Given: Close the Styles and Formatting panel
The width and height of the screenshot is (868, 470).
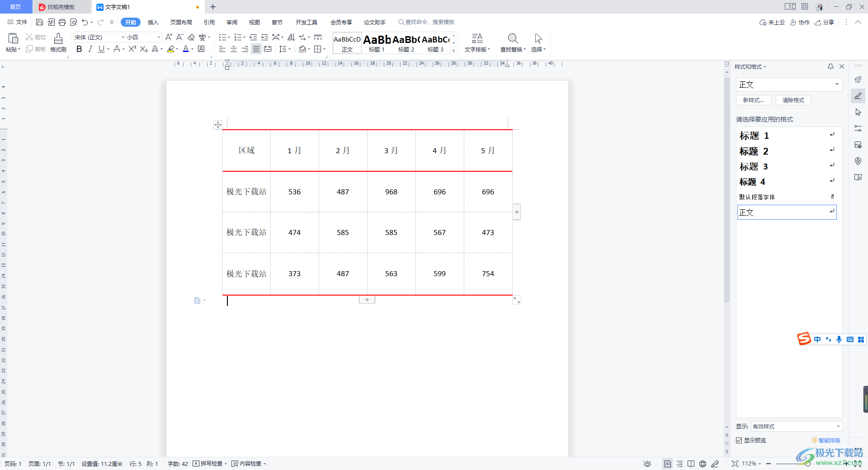Looking at the screenshot, I should click(x=842, y=66).
